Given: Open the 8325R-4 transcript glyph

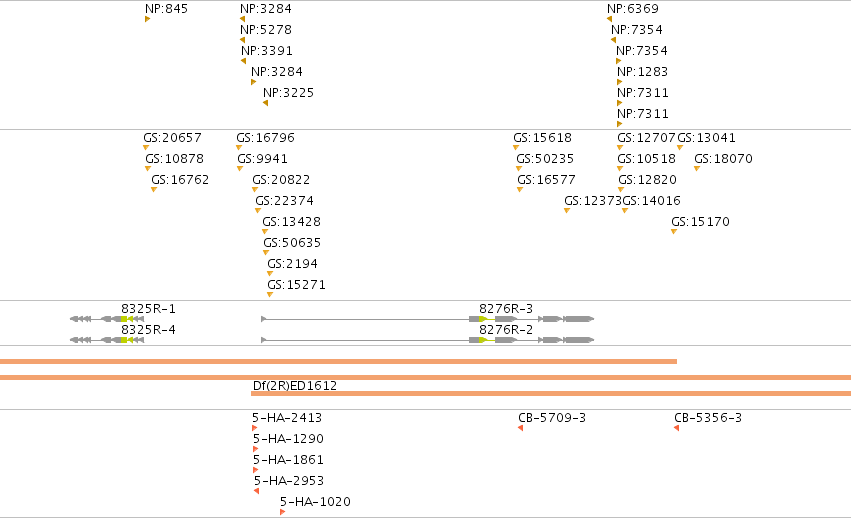Looking at the screenshot, I should click(x=107, y=340).
